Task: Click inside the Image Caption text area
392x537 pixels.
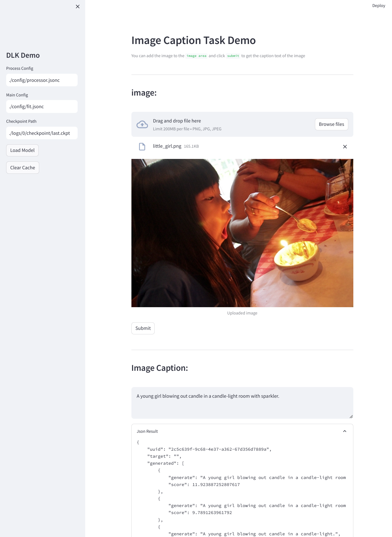Action: pyautogui.click(x=242, y=403)
